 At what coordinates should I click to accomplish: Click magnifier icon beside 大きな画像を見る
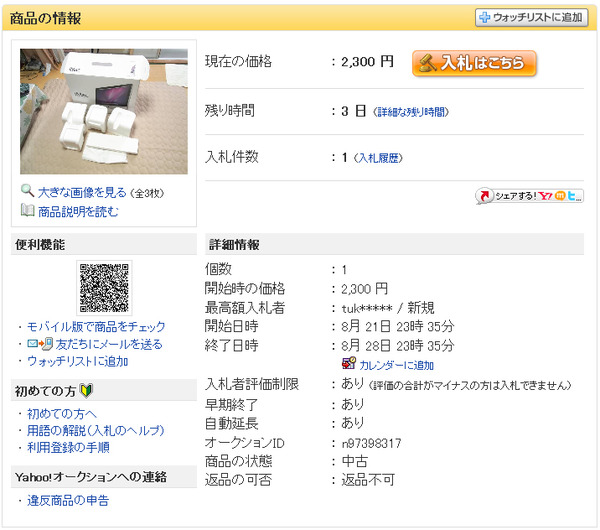[x=27, y=191]
